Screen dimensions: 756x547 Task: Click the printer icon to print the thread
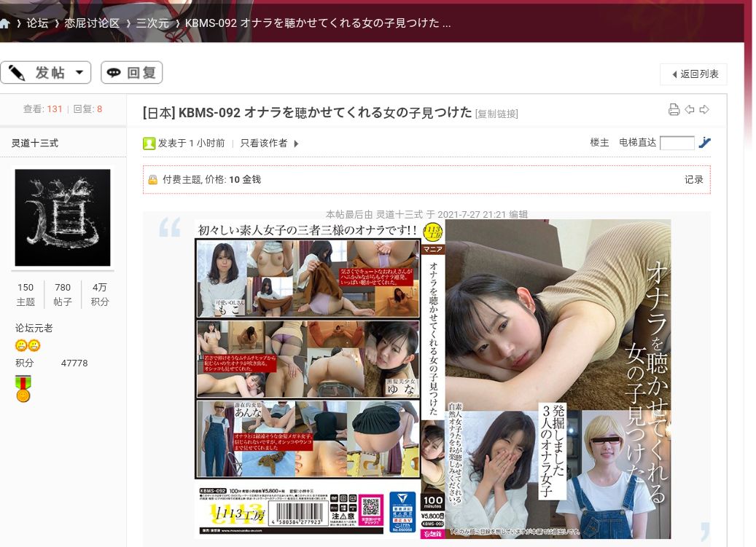tap(674, 110)
